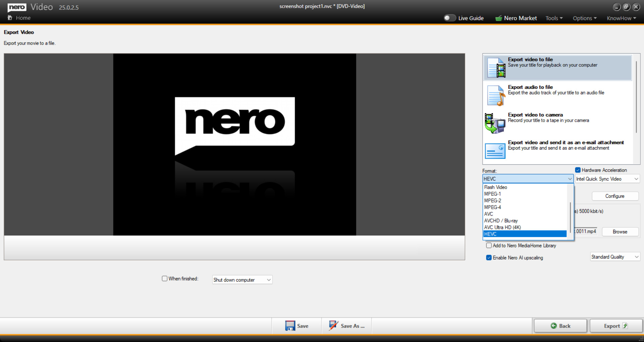Viewport: 644px width, 342px height.
Task: Select the Export video to file icon
Action: pyautogui.click(x=496, y=68)
